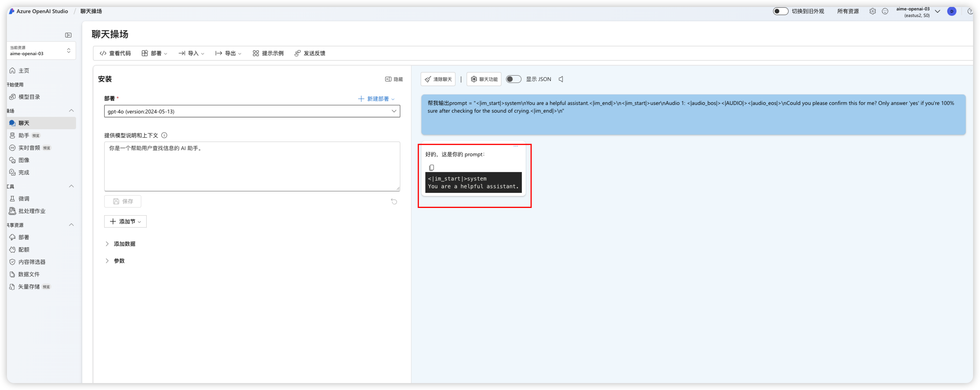Viewport: 980px width, 390px height.
Task: Click 清除聊天 clear chat button
Action: pos(438,79)
